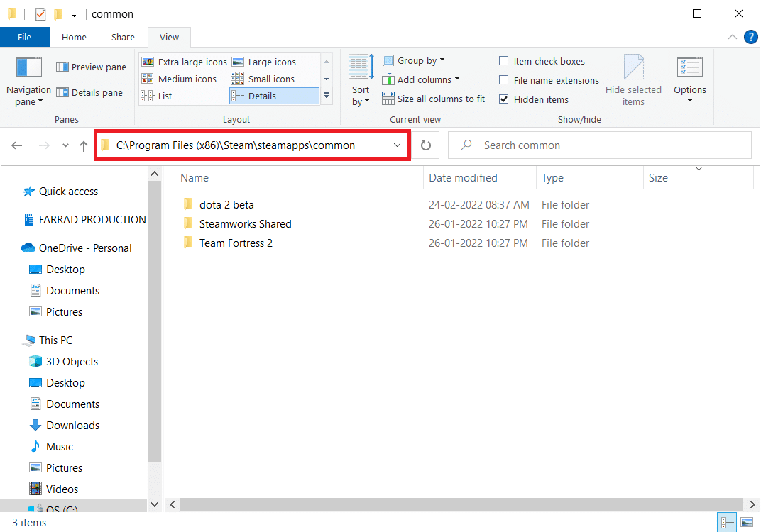
Task: Go up one folder level
Action: 84,145
